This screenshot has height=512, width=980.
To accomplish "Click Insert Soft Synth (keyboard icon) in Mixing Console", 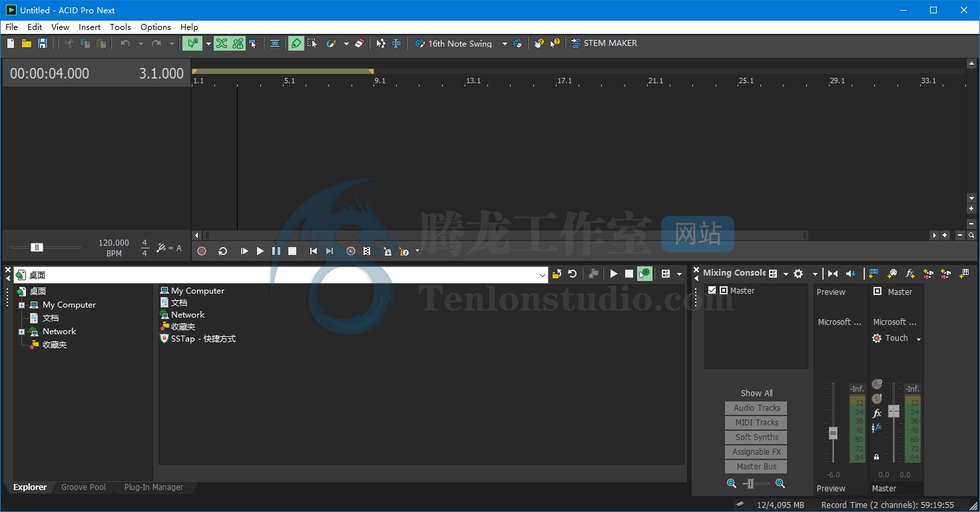I will click(x=963, y=274).
